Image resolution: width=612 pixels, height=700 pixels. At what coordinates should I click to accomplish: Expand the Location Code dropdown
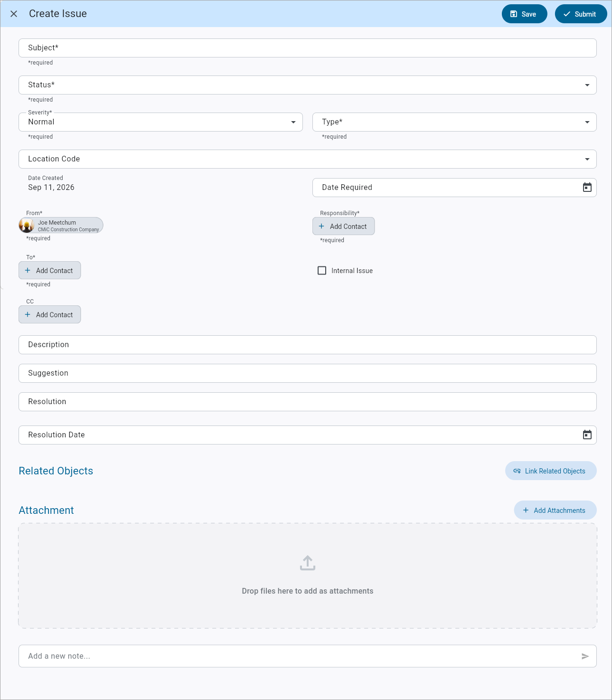pos(308,159)
